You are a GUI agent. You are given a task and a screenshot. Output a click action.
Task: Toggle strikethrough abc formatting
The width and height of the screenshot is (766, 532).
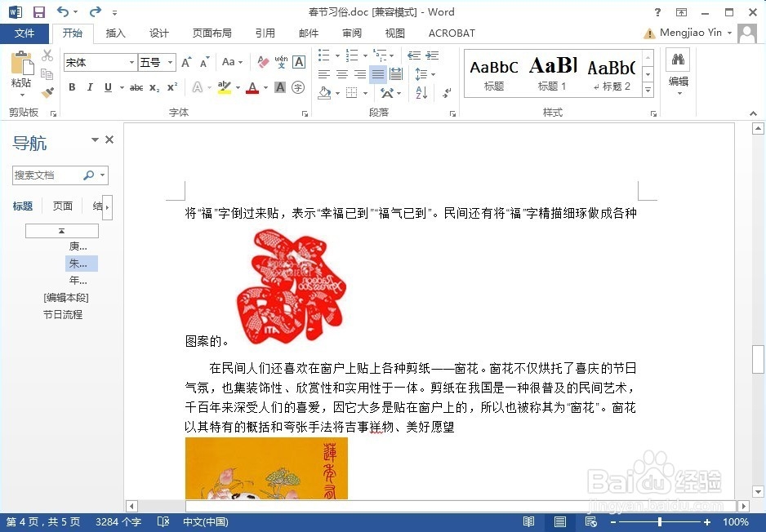136,87
